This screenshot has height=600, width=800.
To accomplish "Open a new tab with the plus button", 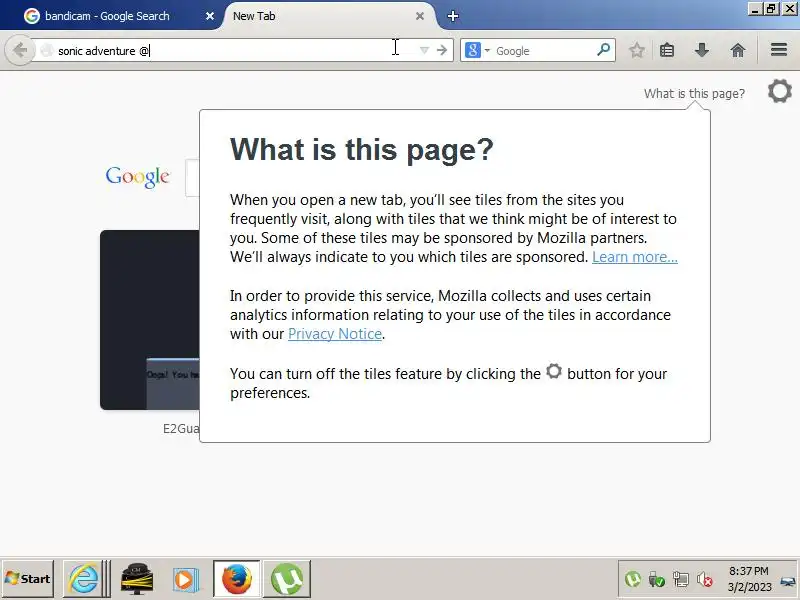I will (453, 16).
